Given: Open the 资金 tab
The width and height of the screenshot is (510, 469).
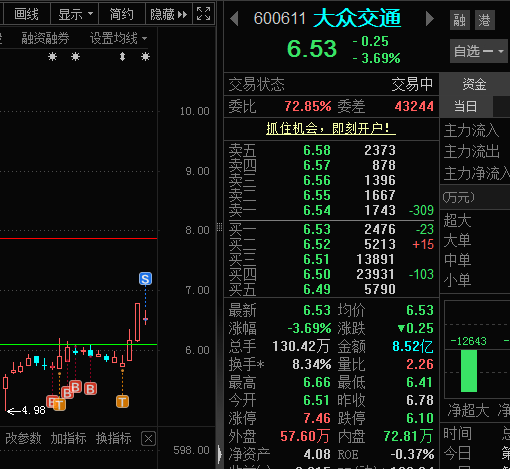Looking at the screenshot, I should pyautogui.click(x=474, y=84).
